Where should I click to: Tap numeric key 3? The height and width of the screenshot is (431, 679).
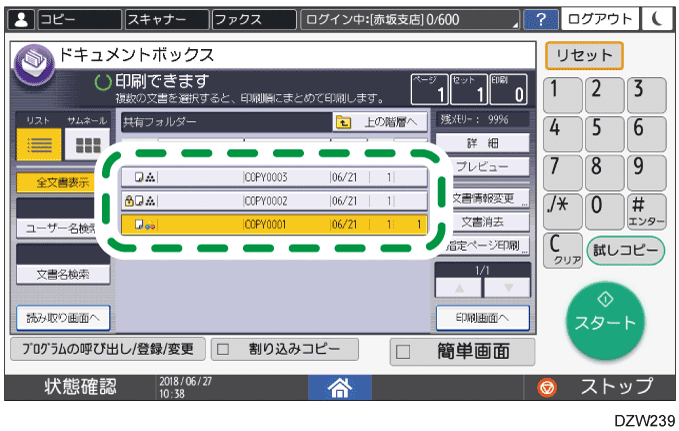(x=647, y=95)
